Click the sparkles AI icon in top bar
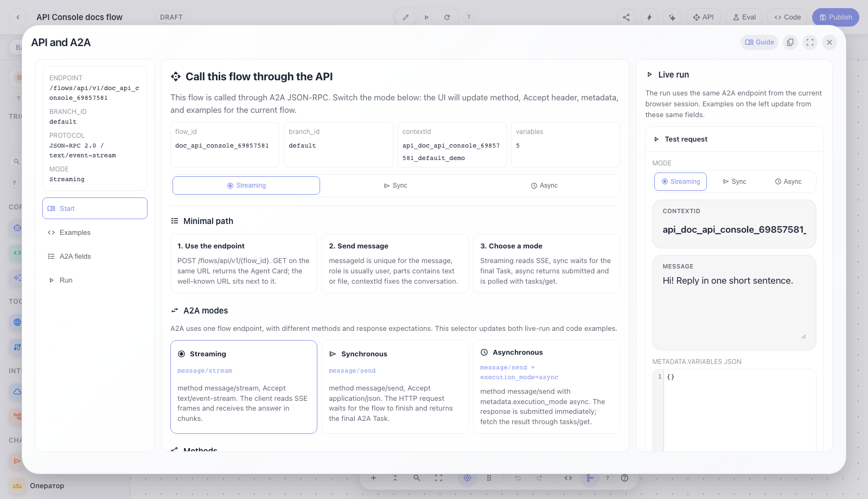The width and height of the screenshot is (868, 499). (672, 17)
